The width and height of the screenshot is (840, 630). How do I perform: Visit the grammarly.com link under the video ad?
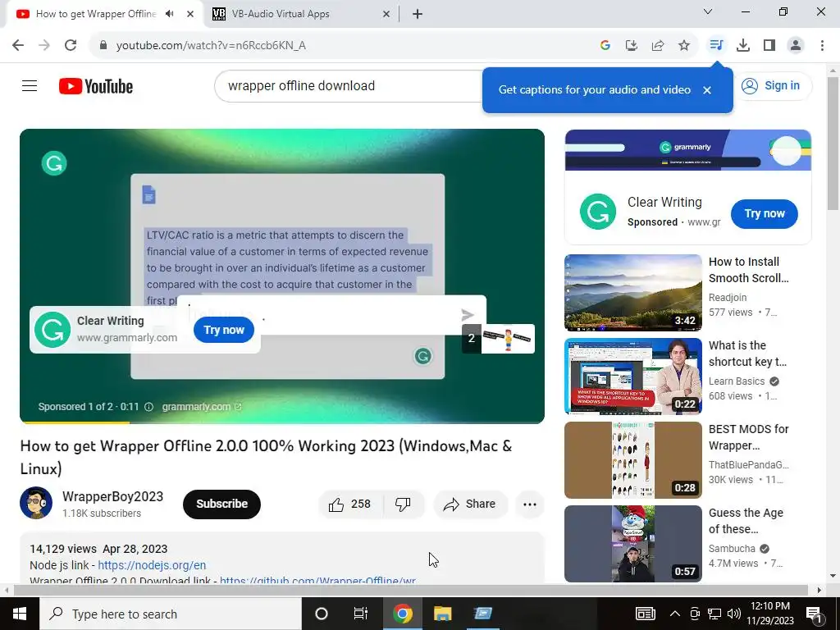point(202,407)
